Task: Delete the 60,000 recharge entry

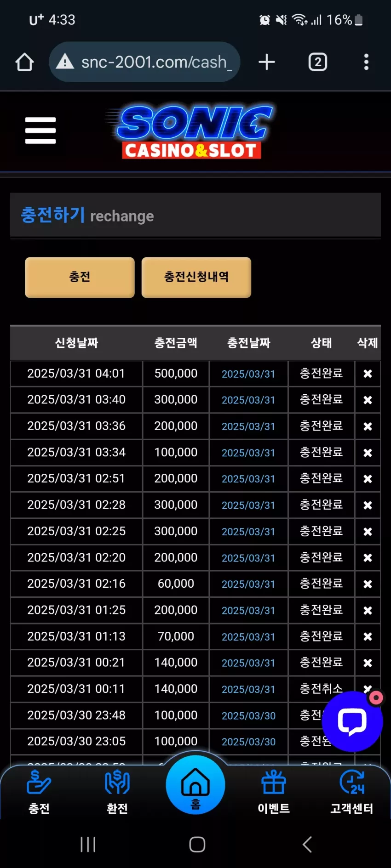Action: [x=368, y=584]
